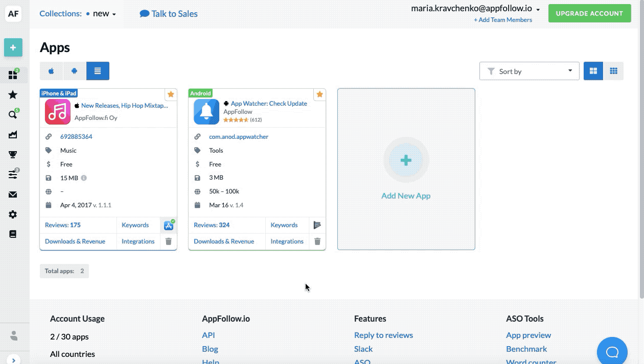Open App Watcher: Check Update link
The image size is (644, 364).
[x=269, y=104]
